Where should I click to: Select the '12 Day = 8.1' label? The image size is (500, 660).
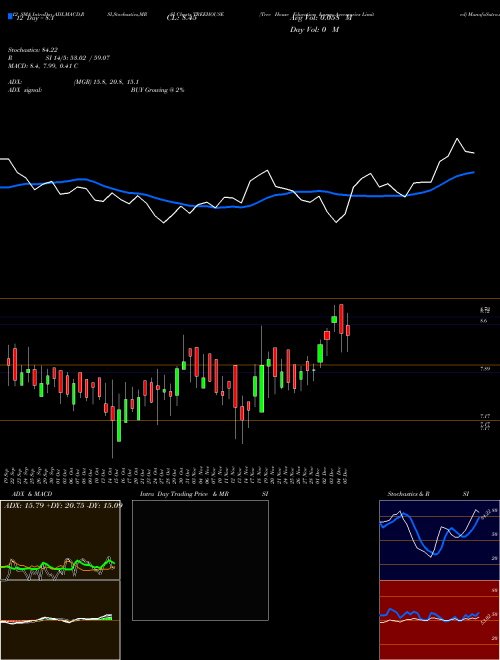click(x=36, y=18)
